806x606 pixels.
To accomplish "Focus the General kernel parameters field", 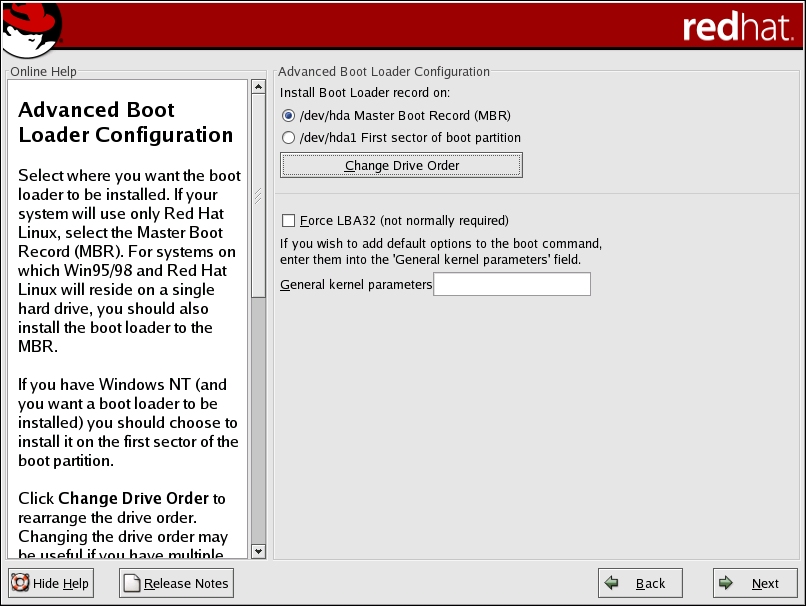I will (x=512, y=285).
